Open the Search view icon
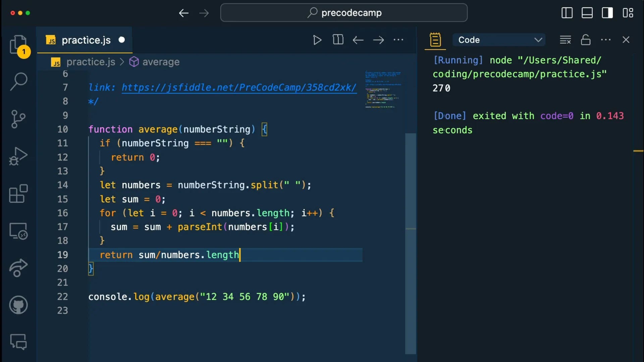Screen dimensions: 644x362 click(18, 81)
